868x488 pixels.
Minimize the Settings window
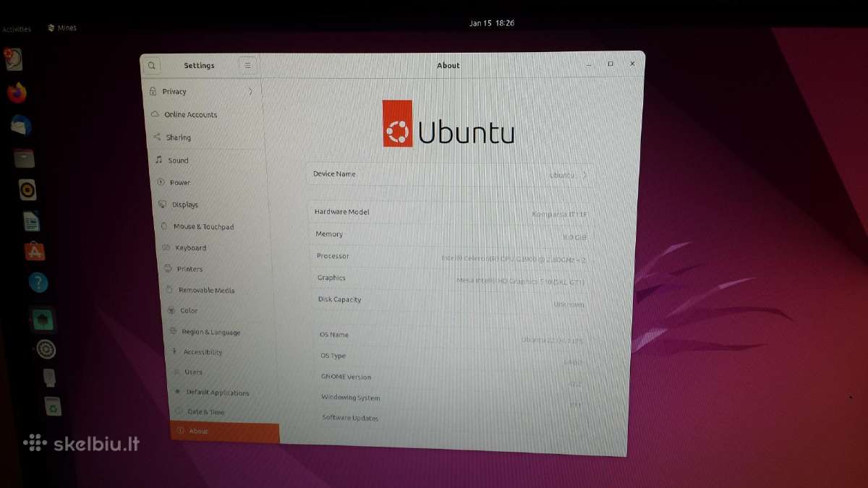588,64
